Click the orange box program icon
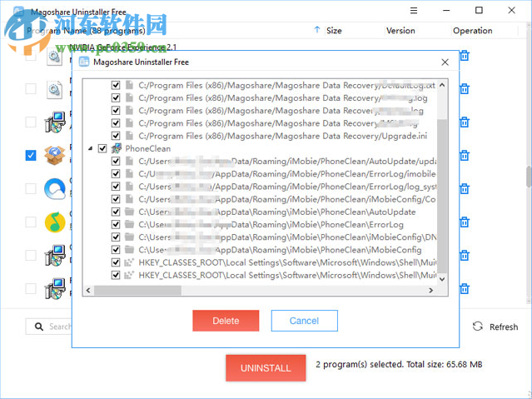The height and width of the screenshot is (399, 532). point(55,156)
